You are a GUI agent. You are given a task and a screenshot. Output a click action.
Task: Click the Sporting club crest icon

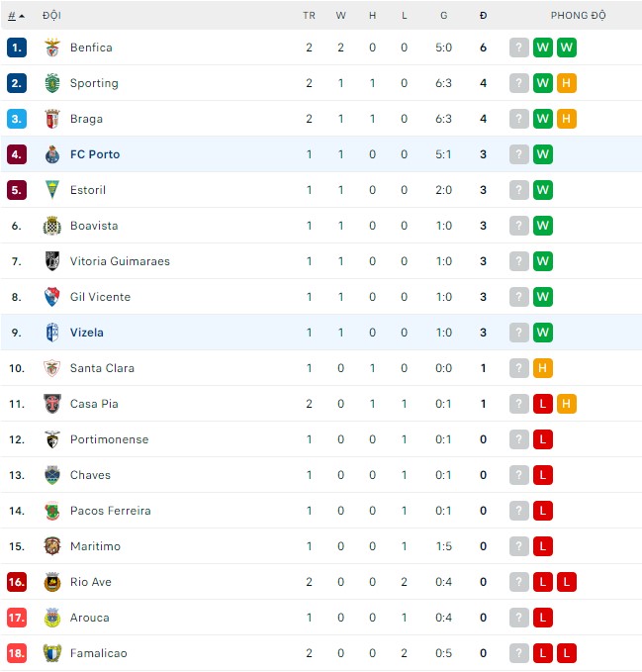point(52,83)
